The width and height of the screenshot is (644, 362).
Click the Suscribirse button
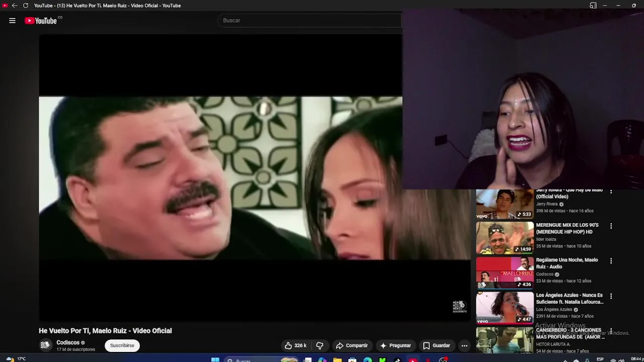(122, 345)
